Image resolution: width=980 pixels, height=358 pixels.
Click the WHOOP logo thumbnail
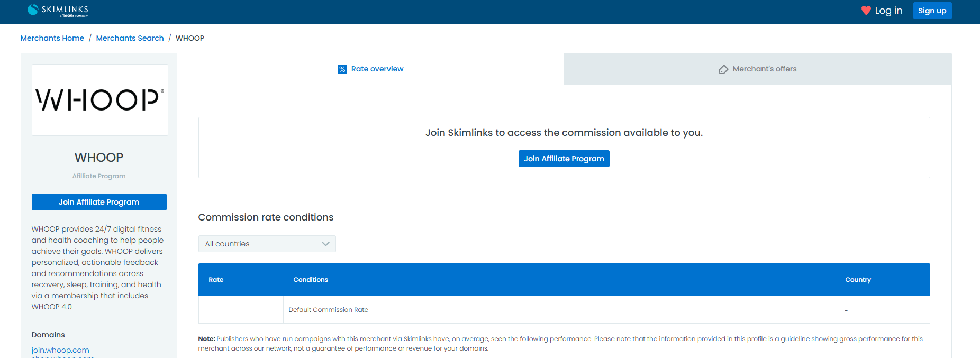[100, 100]
